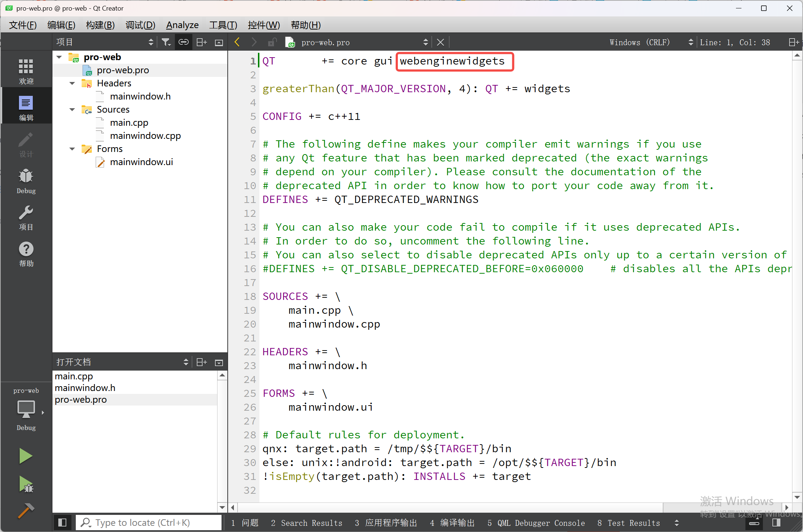Click open documents scrollbar down arrow

[x=222, y=507]
